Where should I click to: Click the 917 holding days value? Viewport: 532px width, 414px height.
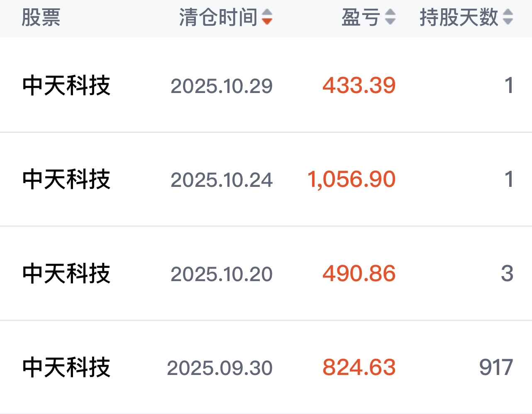click(x=496, y=367)
